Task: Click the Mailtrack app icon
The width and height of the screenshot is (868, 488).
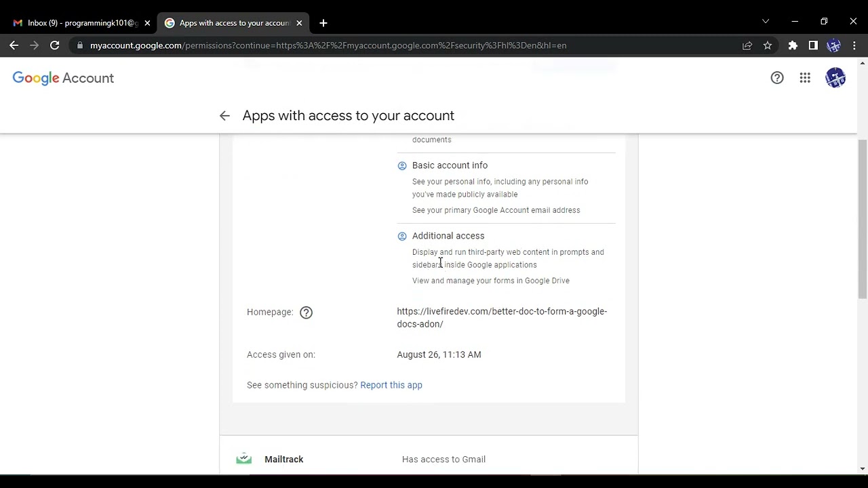Action: point(243,459)
